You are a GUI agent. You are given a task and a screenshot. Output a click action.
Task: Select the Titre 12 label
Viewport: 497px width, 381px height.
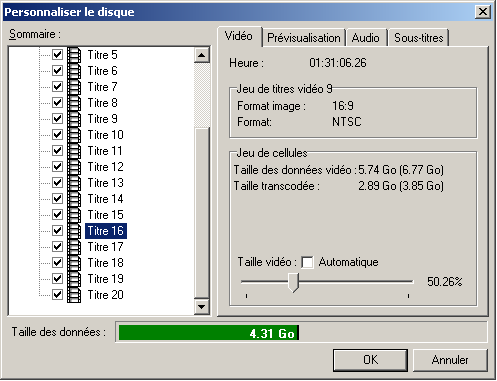coord(105,167)
